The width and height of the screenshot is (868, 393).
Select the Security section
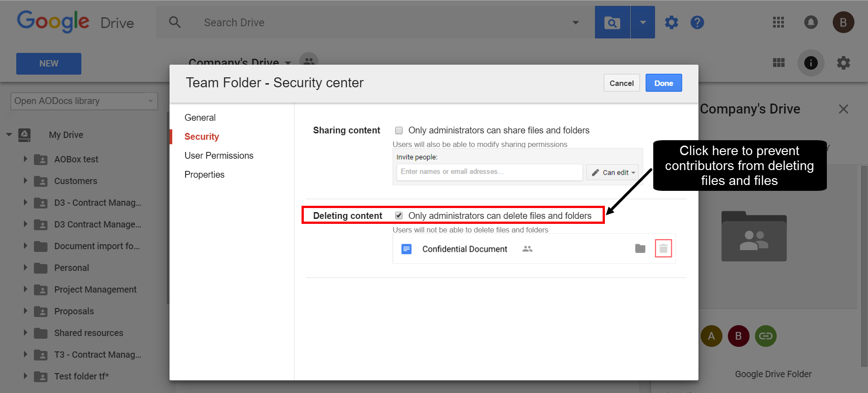point(202,137)
